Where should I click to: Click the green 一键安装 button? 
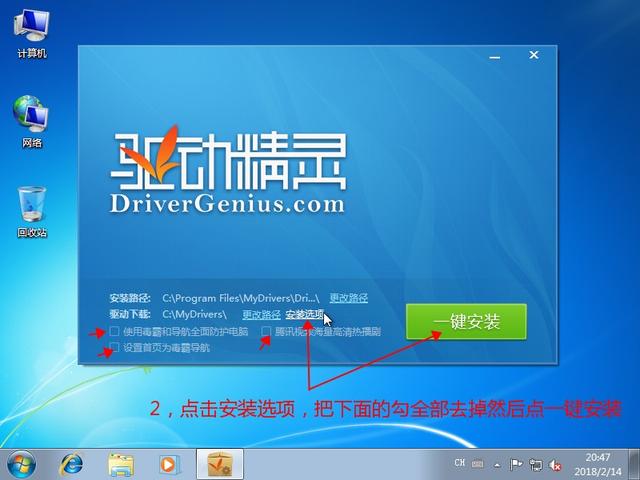pyautogui.click(x=466, y=322)
